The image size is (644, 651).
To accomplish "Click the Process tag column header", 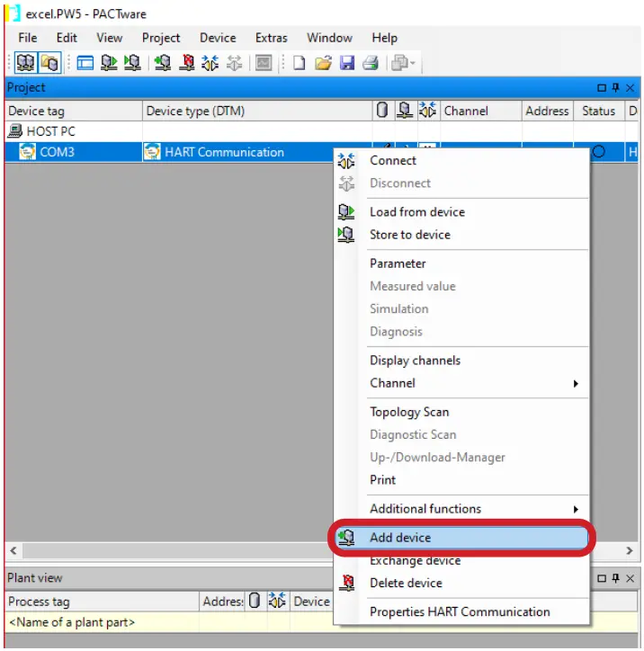I will tap(103, 602).
